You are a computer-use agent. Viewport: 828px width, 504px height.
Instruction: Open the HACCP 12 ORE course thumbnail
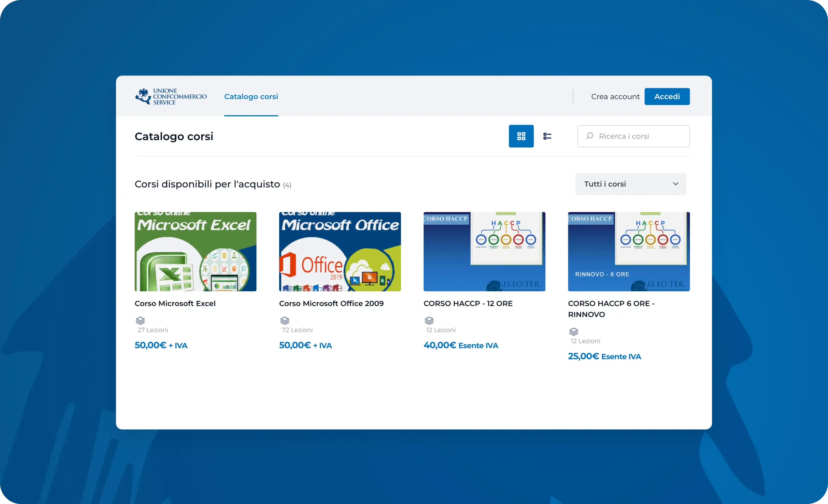tap(484, 251)
